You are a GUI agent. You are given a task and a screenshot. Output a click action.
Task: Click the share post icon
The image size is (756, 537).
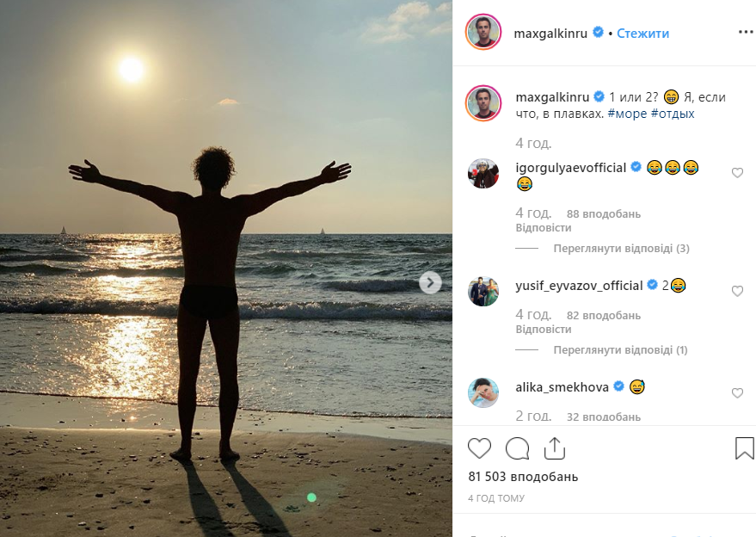(x=555, y=448)
